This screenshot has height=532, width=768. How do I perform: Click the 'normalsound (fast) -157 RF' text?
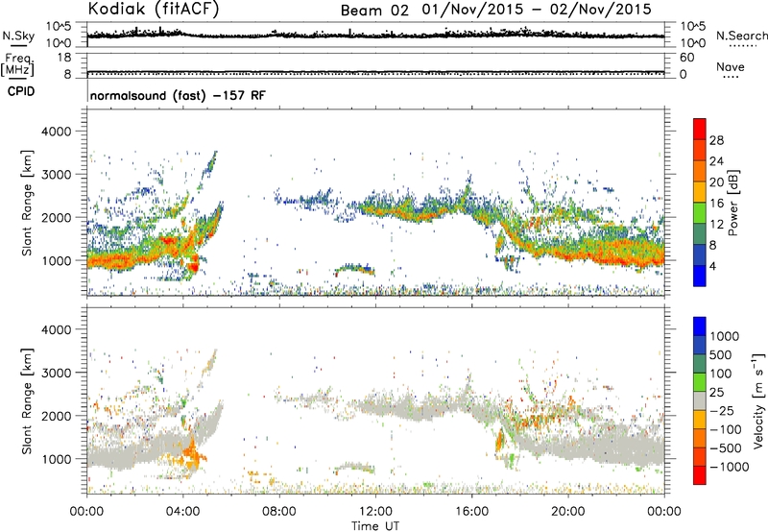click(178, 95)
